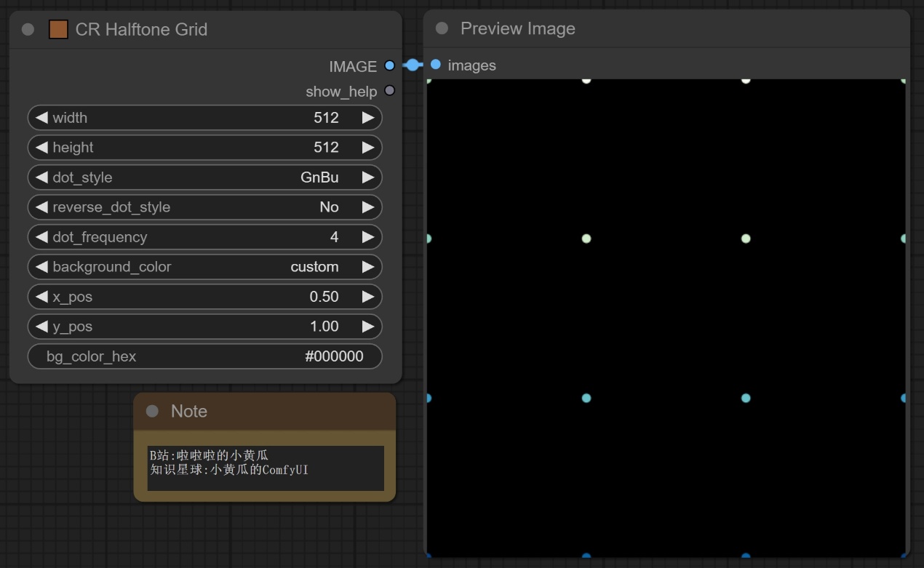Switch to next dot_style with right arrow
The width and height of the screenshot is (924, 568).
tap(368, 177)
